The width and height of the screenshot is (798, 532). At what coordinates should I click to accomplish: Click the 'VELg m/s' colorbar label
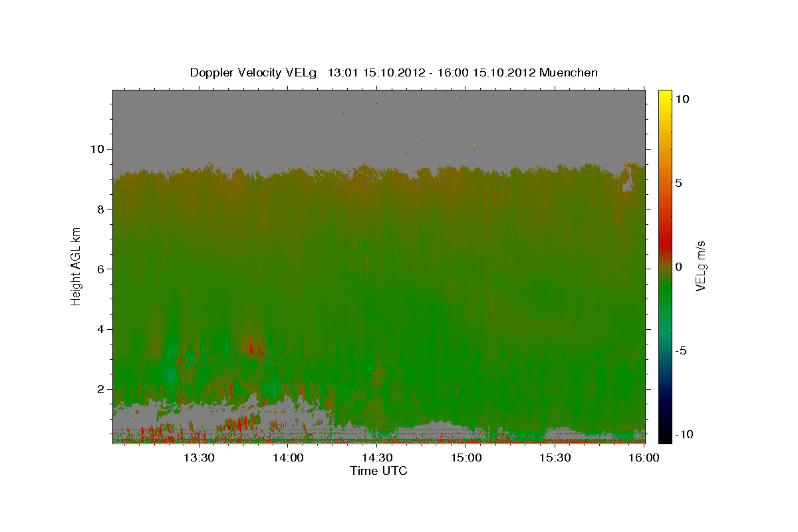click(700, 267)
